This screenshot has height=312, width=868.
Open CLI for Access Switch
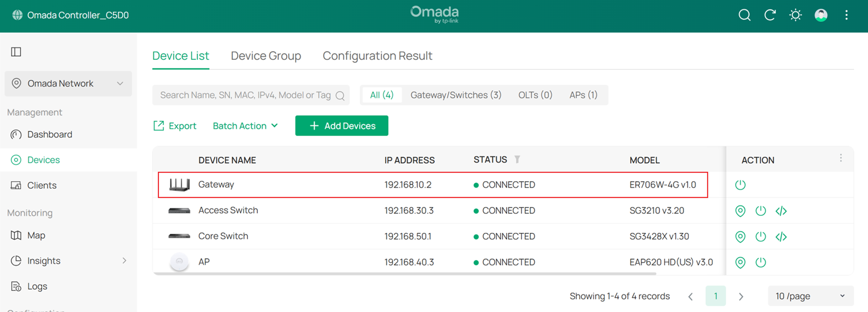point(781,211)
